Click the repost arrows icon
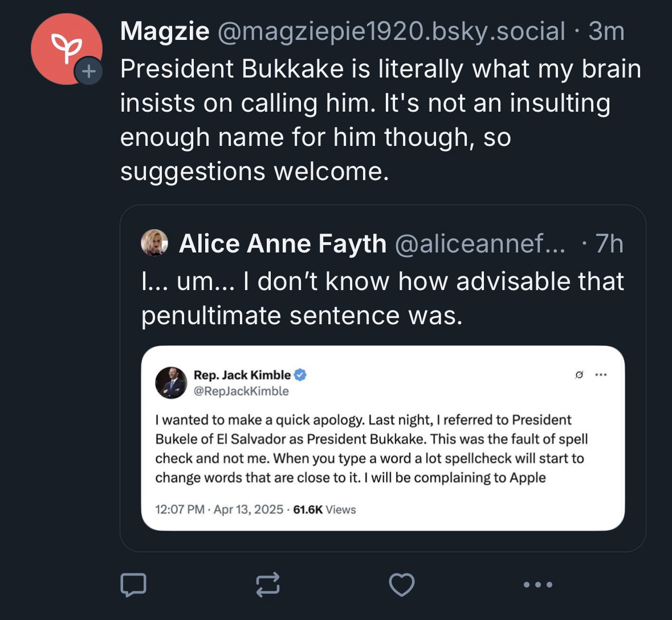 click(267, 584)
